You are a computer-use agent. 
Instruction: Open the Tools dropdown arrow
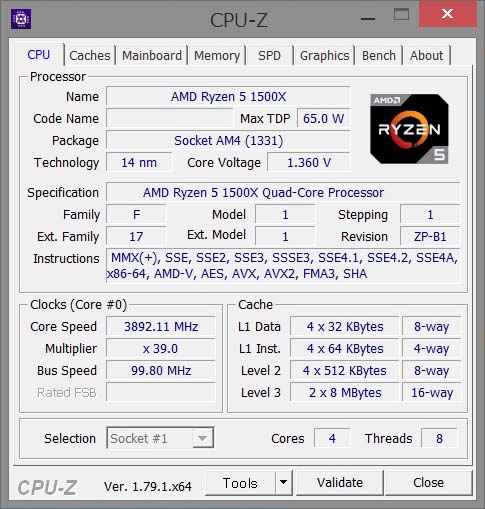(283, 482)
